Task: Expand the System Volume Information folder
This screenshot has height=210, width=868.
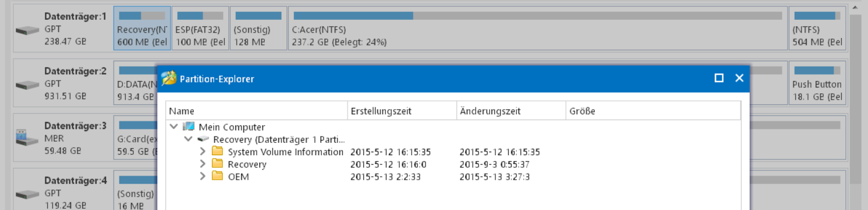Action: tap(203, 152)
